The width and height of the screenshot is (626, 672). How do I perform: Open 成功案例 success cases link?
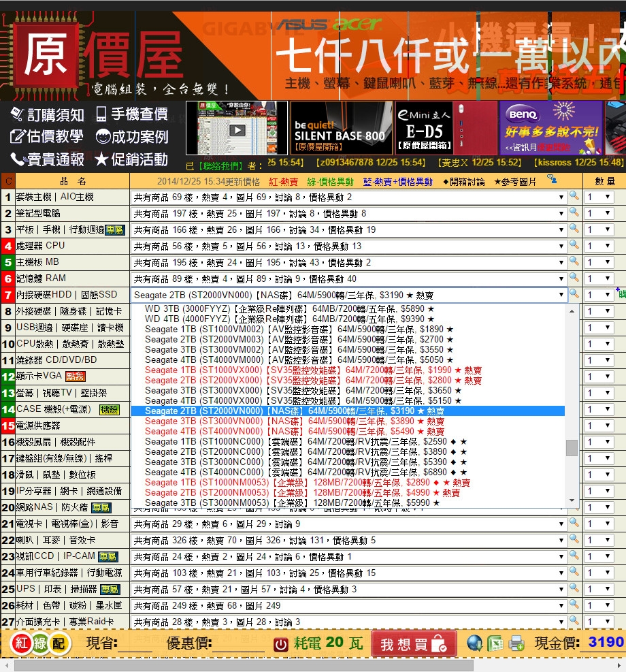pos(132,137)
